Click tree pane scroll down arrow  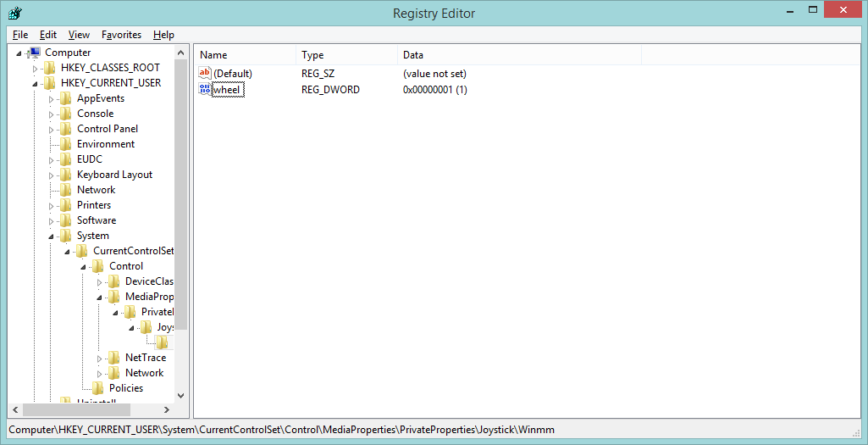coord(180,396)
